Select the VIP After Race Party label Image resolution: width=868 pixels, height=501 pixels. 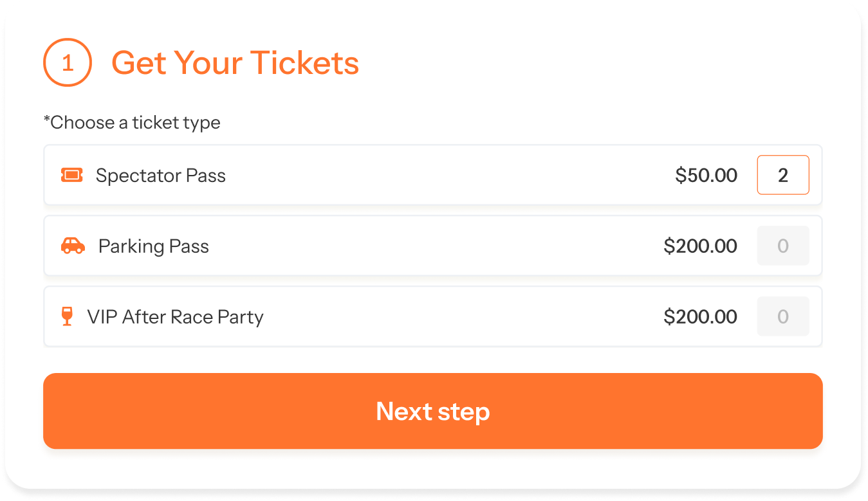[x=176, y=317]
